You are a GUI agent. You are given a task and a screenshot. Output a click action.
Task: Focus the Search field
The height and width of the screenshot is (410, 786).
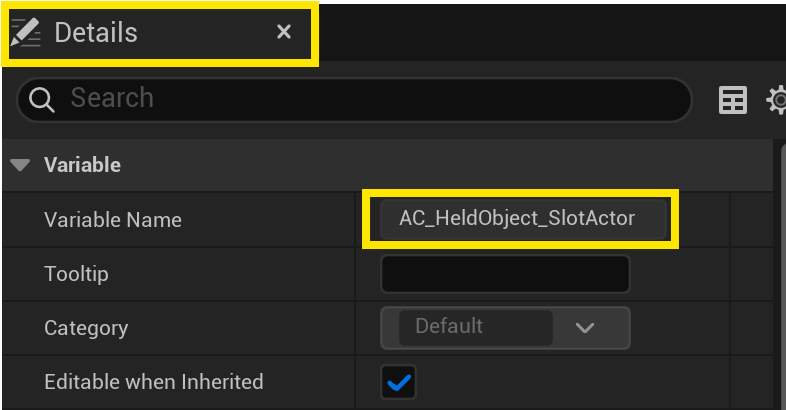click(x=370, y=99)
